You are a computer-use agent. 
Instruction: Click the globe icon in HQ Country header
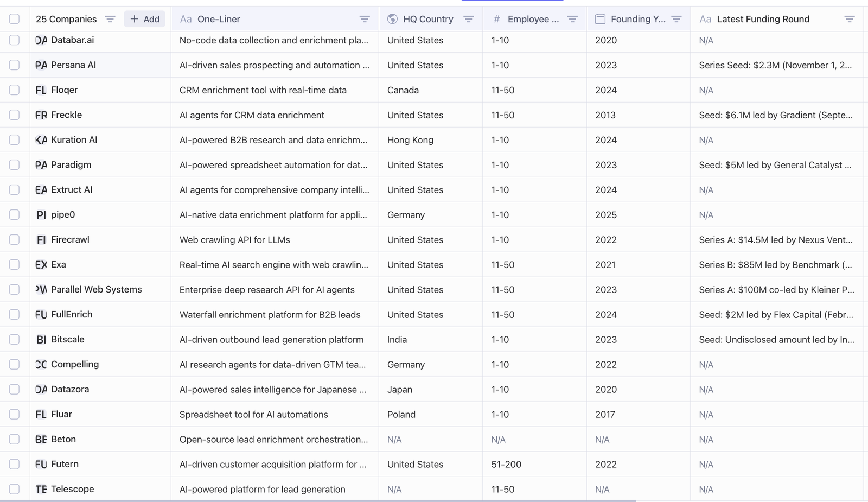(x=392, y=19)
